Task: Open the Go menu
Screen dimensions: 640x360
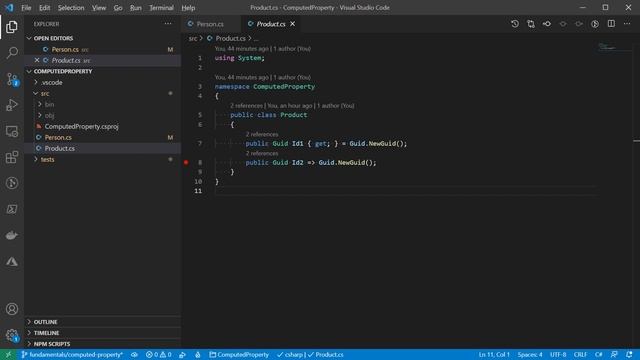Action: (118, 7)
